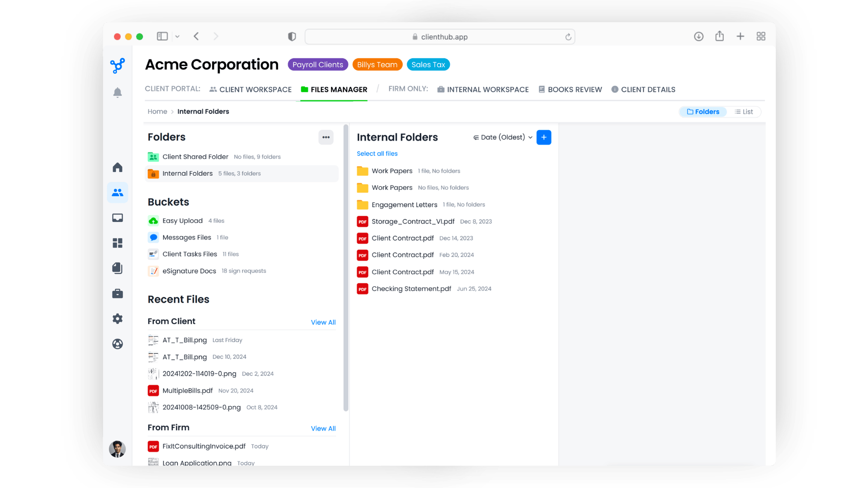This screenshot has height=488, width=868.
Task: Open Storage_Contract_VI.pdf in Internal Folders
Action: [413, 221]
